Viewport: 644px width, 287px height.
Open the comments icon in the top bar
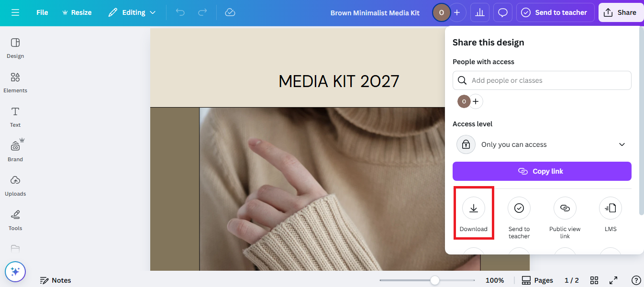[503, 12]
